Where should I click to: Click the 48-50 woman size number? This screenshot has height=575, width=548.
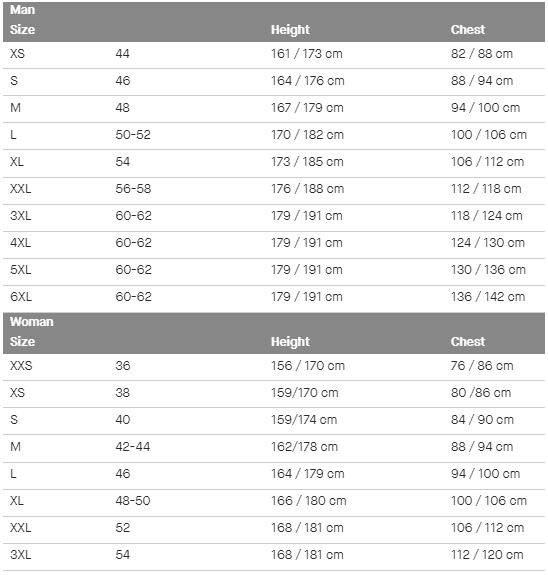[133, 501]
